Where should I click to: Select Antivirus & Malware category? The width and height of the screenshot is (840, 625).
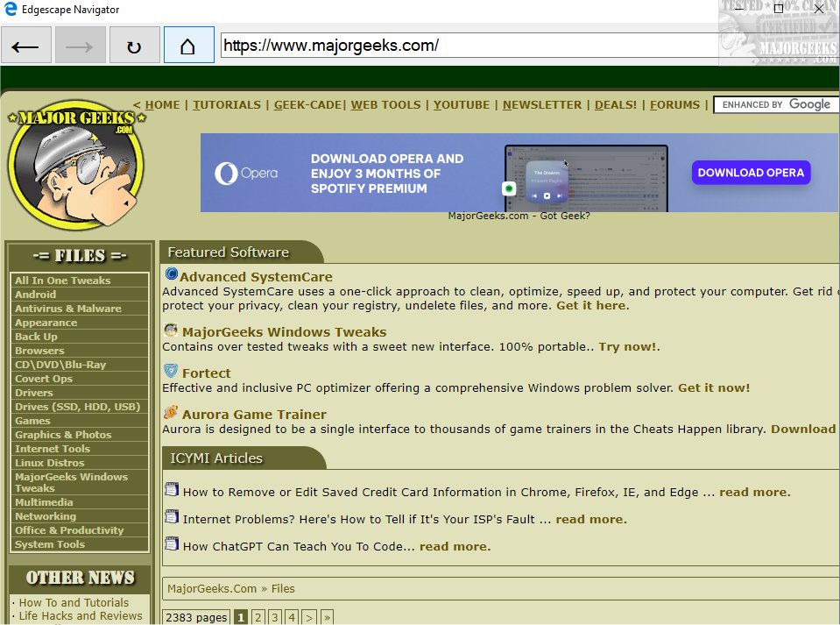click(x=80, y=309)
